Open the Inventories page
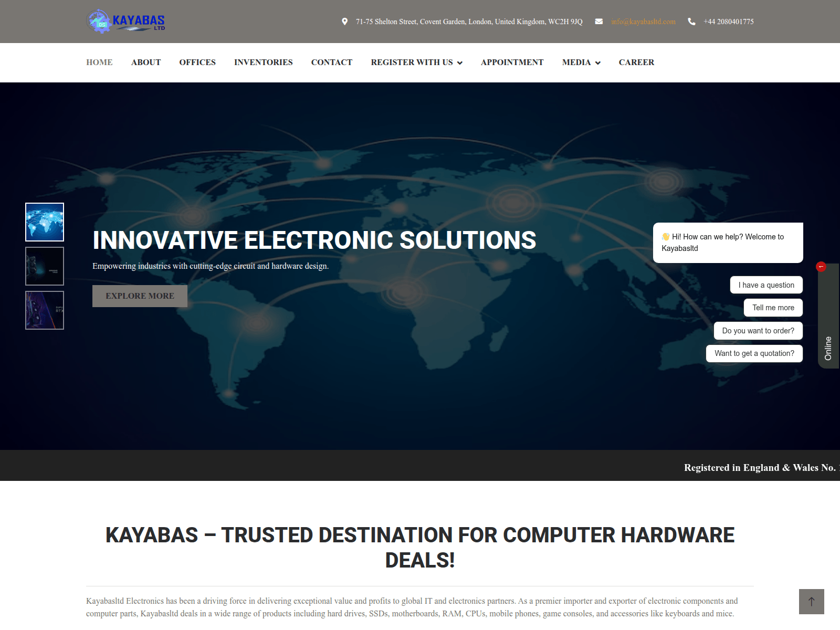 [264, 62]
